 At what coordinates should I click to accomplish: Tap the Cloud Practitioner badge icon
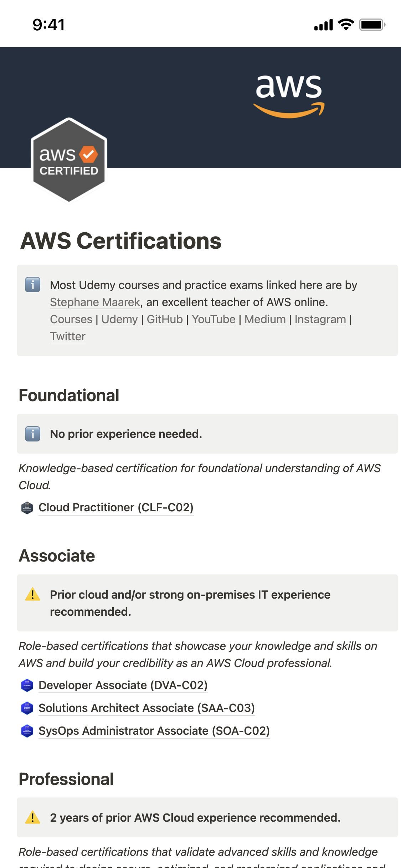[27, 507]
